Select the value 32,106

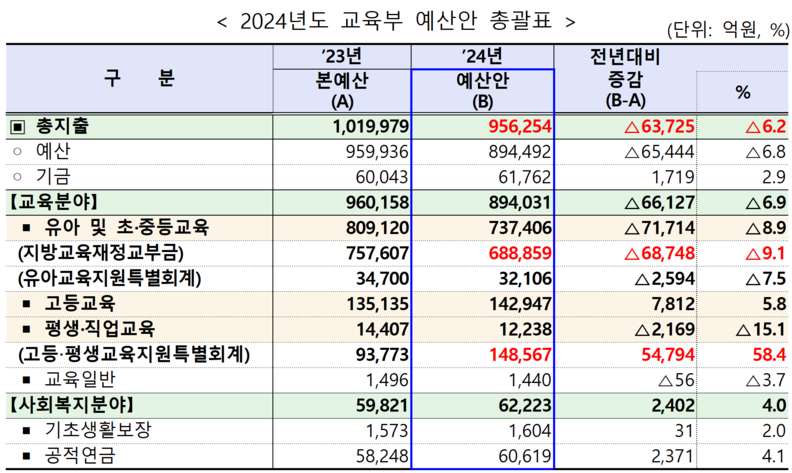point(525,278)
